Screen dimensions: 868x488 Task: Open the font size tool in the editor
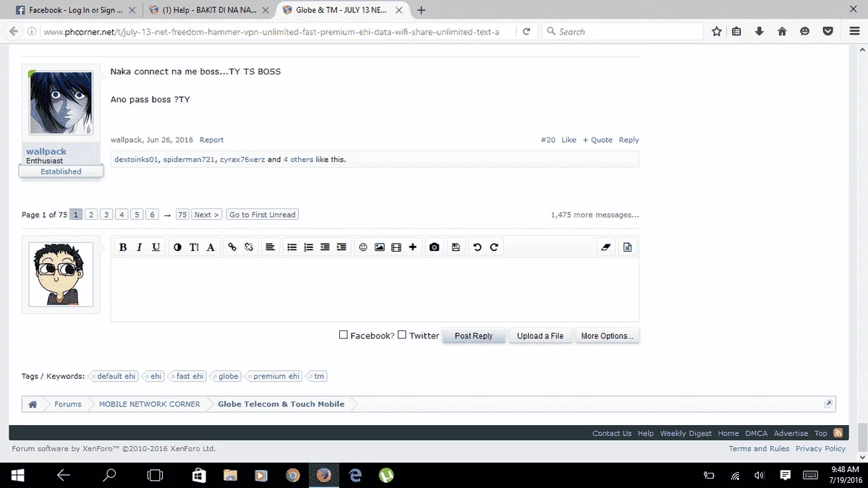tap(194, 247)
